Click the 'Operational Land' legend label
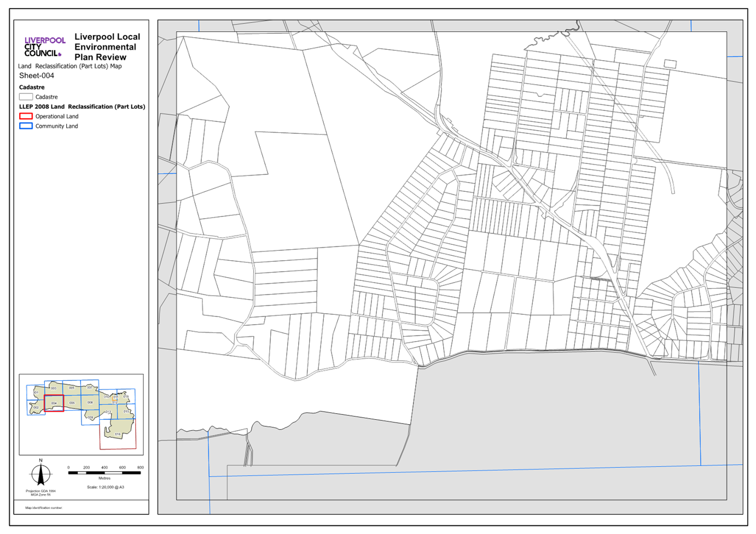756x534 pixels. 57,116
